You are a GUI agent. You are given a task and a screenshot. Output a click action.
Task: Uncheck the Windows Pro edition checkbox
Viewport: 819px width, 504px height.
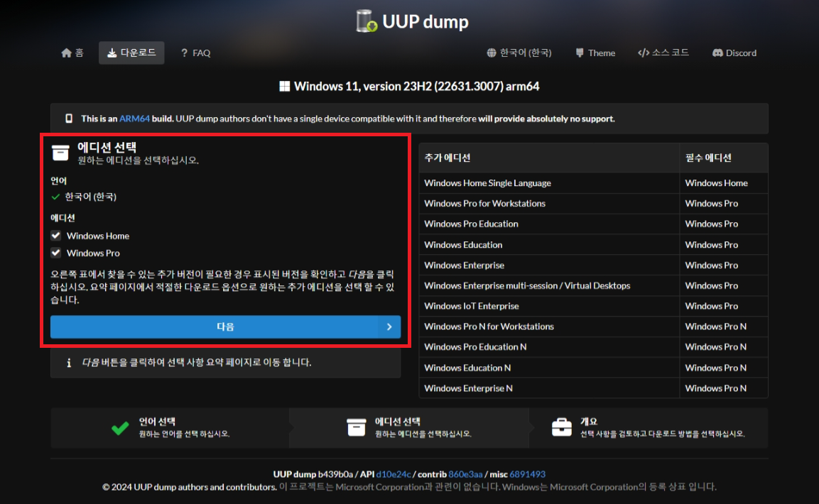pyautogui.click(x=56, y=253)
